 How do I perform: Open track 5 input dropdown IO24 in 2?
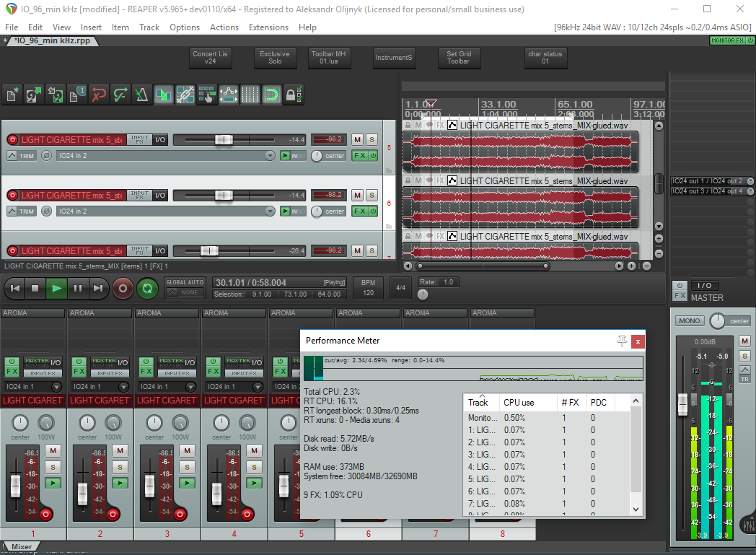click(x=166, y=156)
